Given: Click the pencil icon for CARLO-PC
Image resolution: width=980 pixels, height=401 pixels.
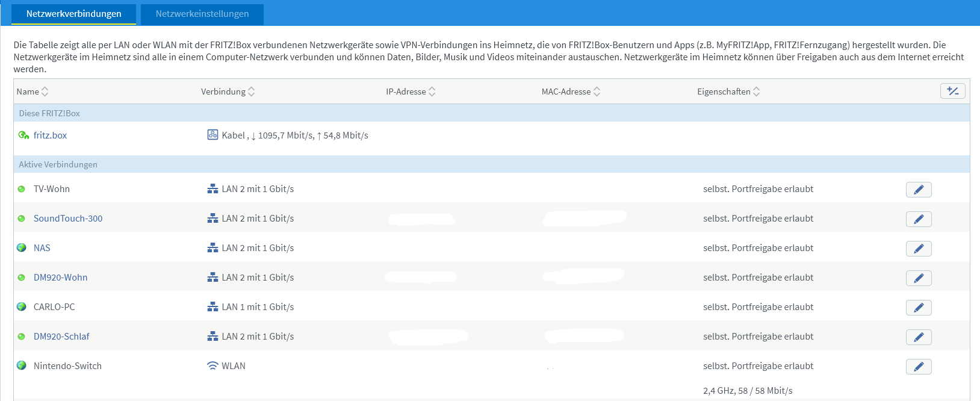Looking at the screenshot, I should pos(919,308).
